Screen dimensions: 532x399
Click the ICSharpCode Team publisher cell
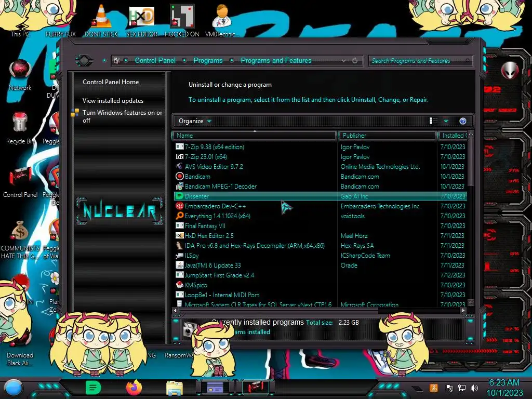coord(365,256)
